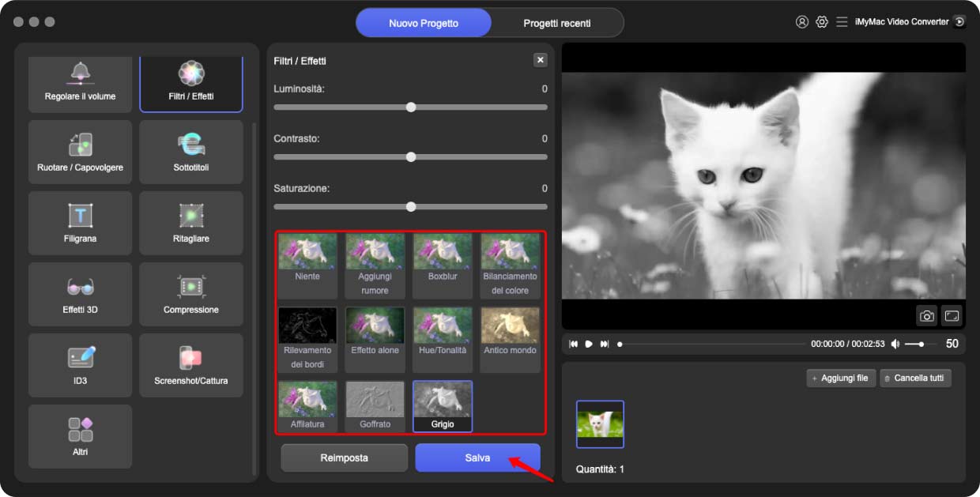Open the Screenshot/Cattura tool
980x497 pixels.
pos(191,365)
